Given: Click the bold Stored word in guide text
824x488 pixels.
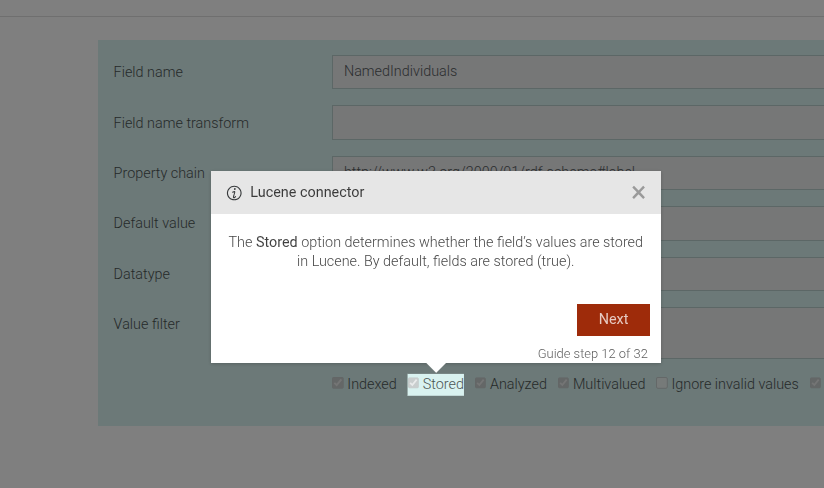Looking at the screenshot, I should [x=277, y=242].
